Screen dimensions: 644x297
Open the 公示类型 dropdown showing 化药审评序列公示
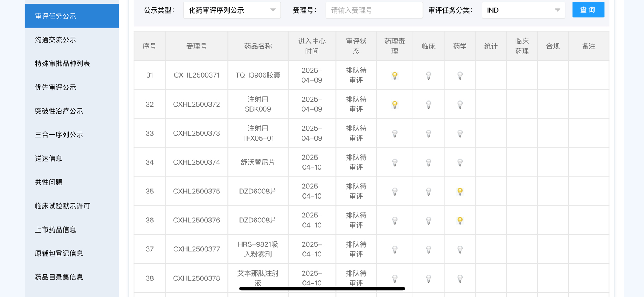(x=232, y=10)
